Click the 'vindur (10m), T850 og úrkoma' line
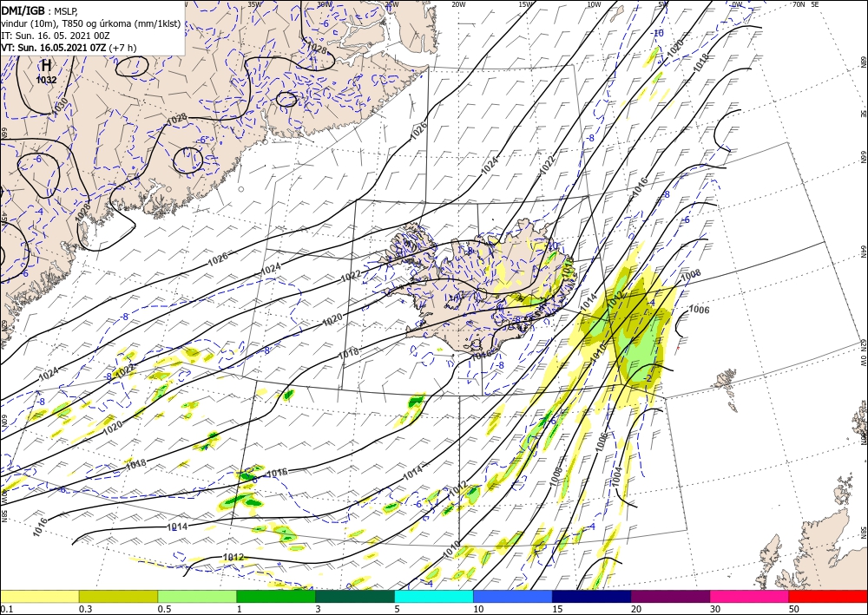Image resolution: width=868 pixels, height=615 pixels. pyautogui.click(x=90, y=23)
